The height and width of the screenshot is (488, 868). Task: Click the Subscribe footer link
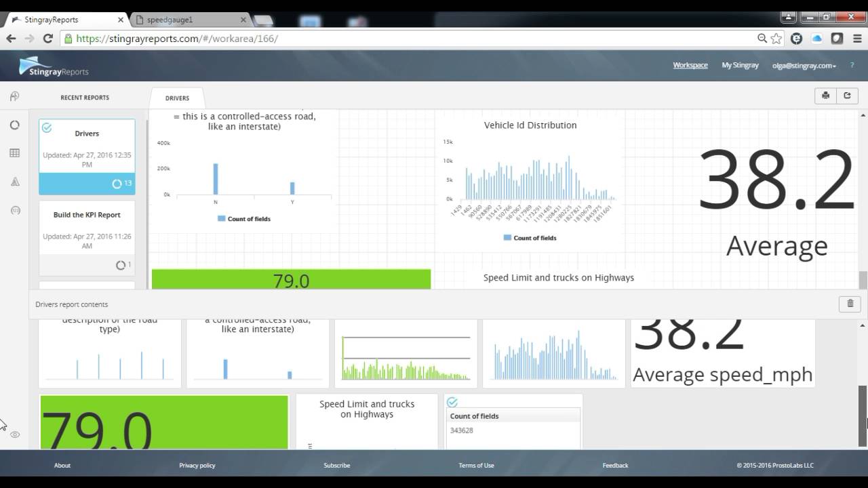pos(337,465)
